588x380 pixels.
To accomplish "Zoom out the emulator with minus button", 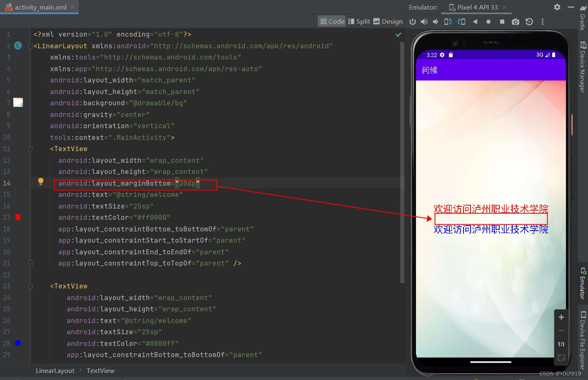I will (561, 330).
